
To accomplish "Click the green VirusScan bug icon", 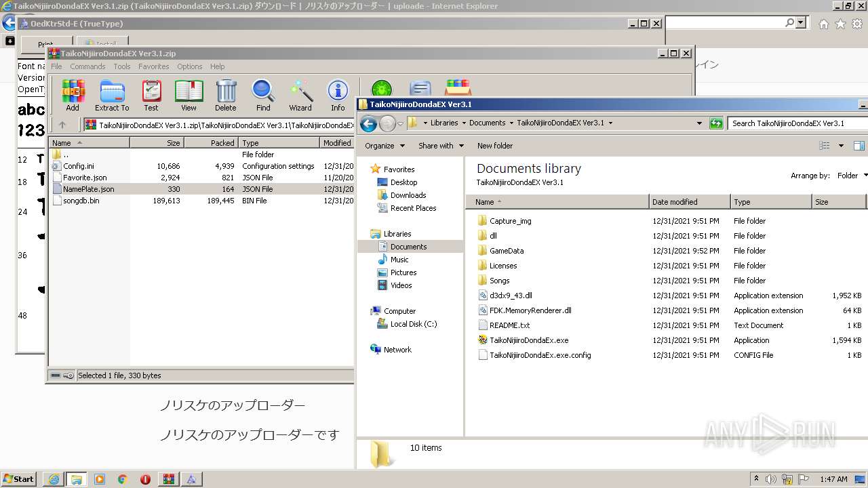I will pyautogui.click(x=381, y=89).
